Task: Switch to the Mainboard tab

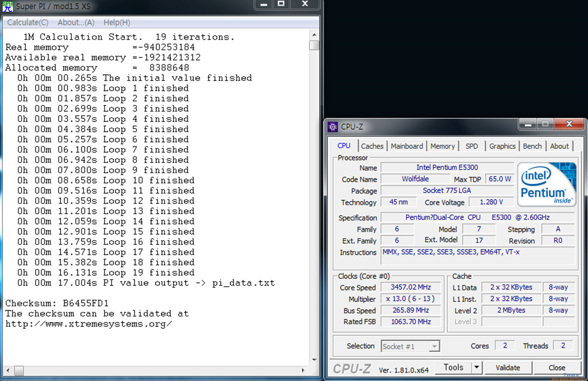Action: (x=407, y=146)
